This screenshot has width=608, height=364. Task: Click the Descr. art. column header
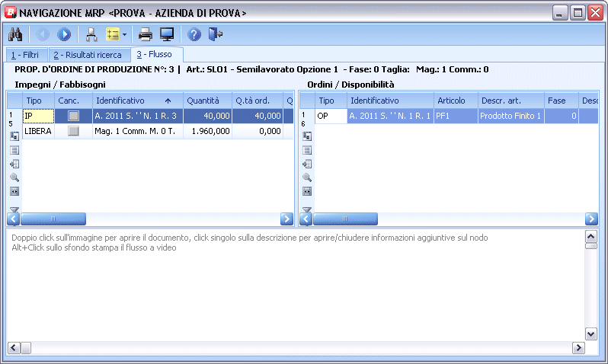pyautogui.click(x=511, y=101)
